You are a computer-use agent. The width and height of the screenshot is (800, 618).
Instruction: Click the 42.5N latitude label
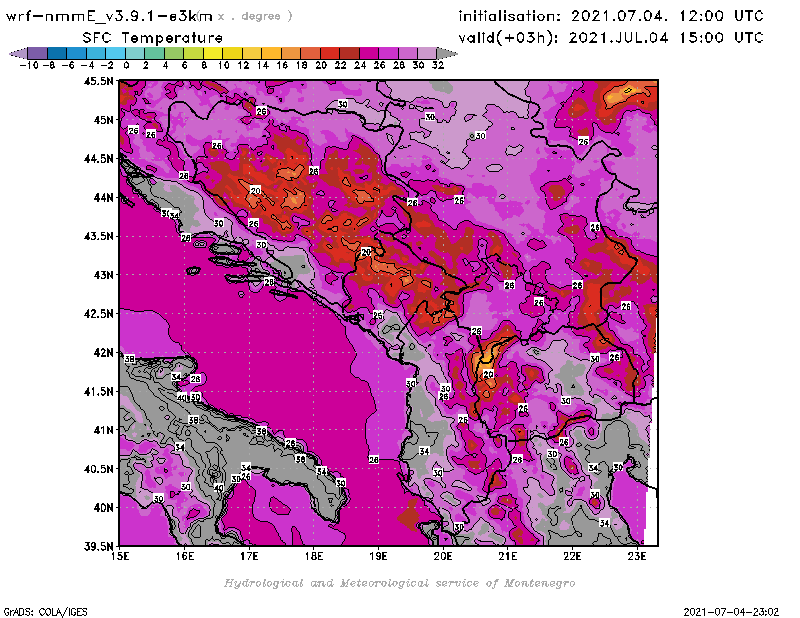98,314
